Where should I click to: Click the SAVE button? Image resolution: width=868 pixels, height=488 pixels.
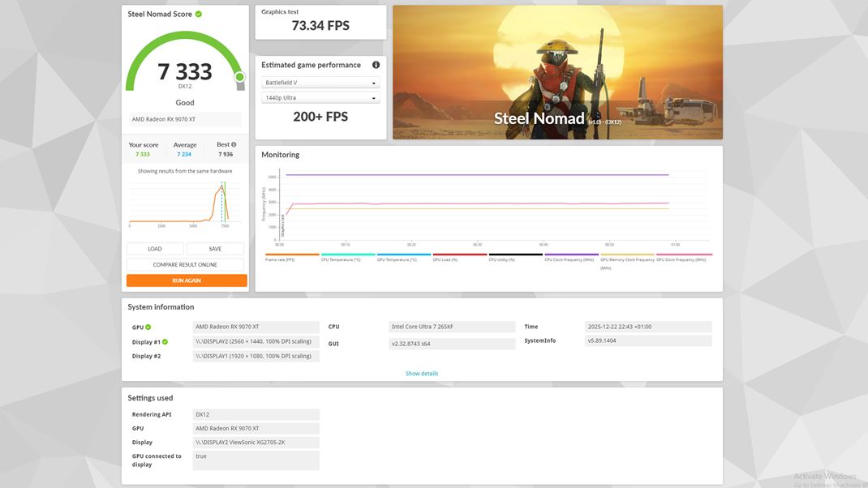point(215,248)
